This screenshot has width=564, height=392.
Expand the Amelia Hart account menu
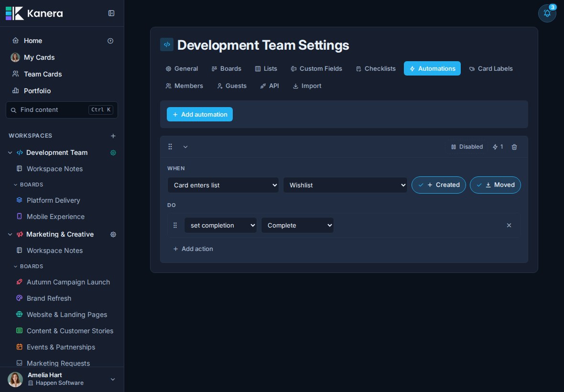click(x=113, y=380)
